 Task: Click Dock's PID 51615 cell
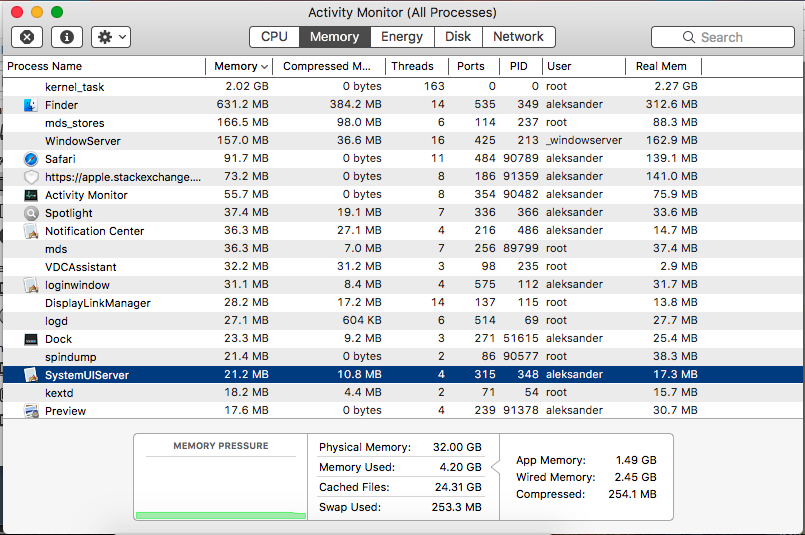click(521, 338)
